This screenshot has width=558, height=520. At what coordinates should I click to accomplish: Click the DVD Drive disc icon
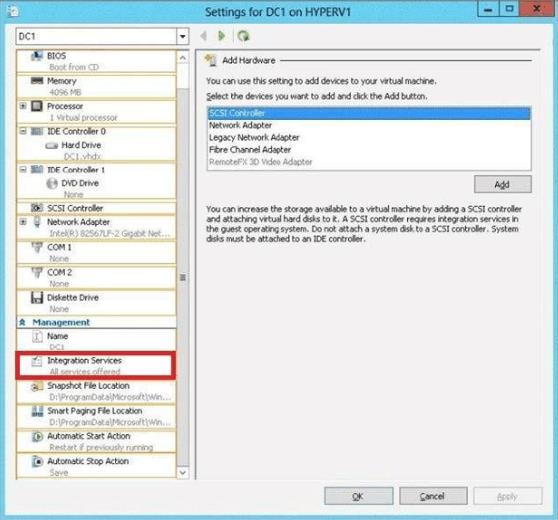point(52,183)
